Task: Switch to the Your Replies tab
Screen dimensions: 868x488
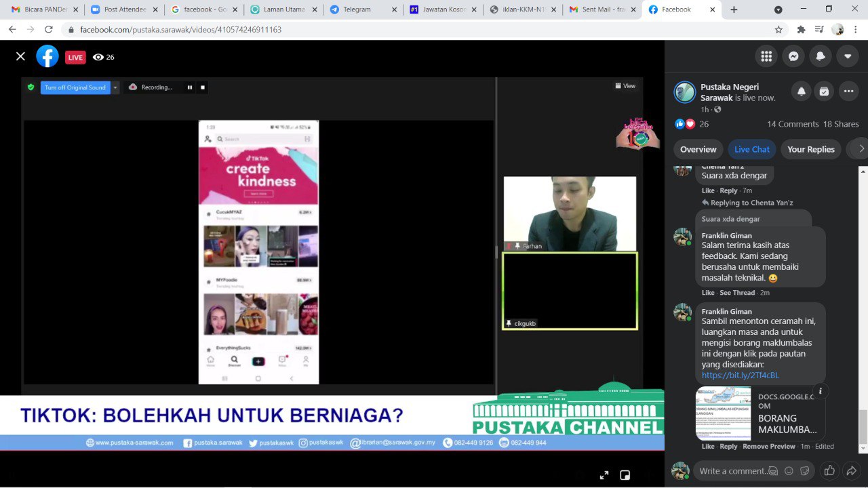Action: pos(811,149)
